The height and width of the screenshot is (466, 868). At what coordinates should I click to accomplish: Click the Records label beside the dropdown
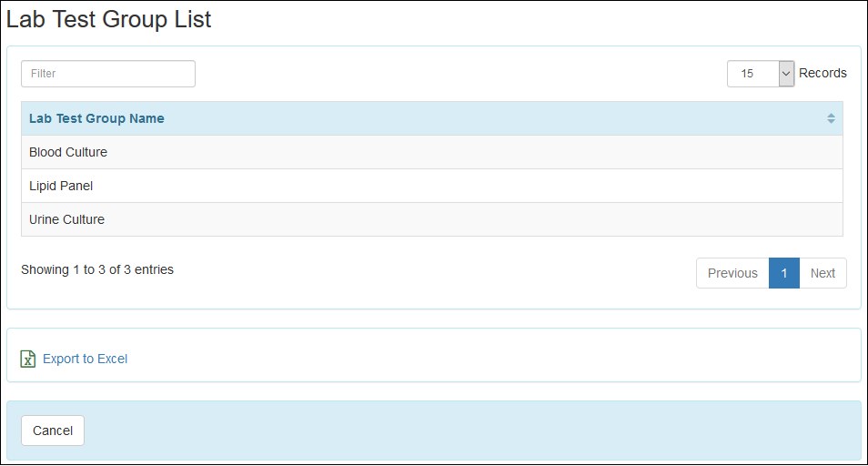pos(823,73)
